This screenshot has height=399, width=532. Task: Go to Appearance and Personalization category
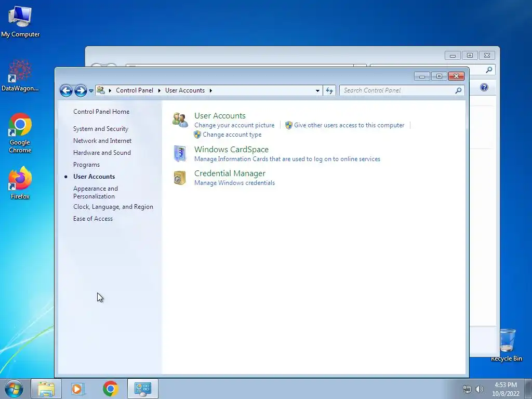96,192
